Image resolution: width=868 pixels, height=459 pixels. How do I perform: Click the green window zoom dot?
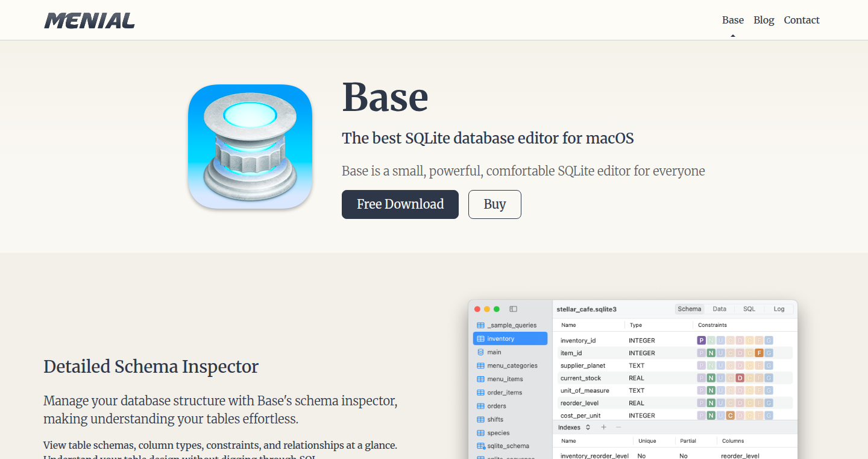[x=497, y=309]
